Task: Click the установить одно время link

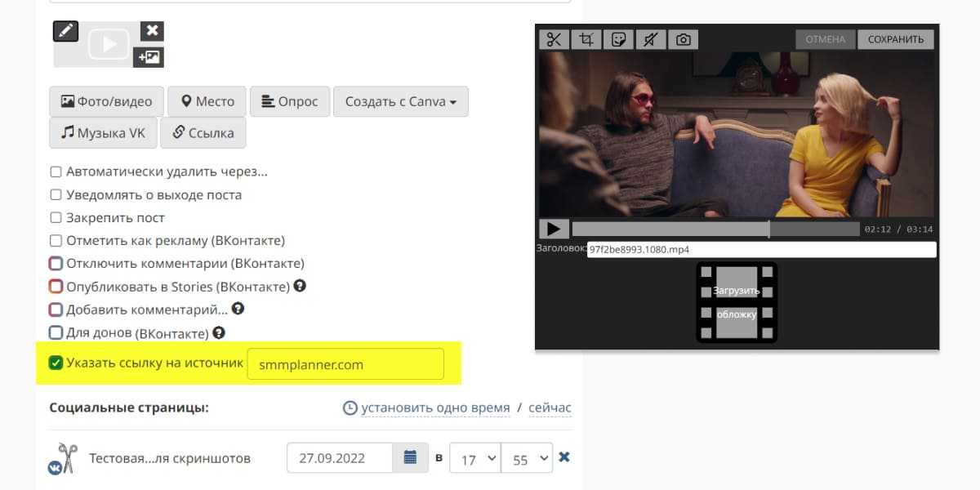Action: (x=434, y=408)
